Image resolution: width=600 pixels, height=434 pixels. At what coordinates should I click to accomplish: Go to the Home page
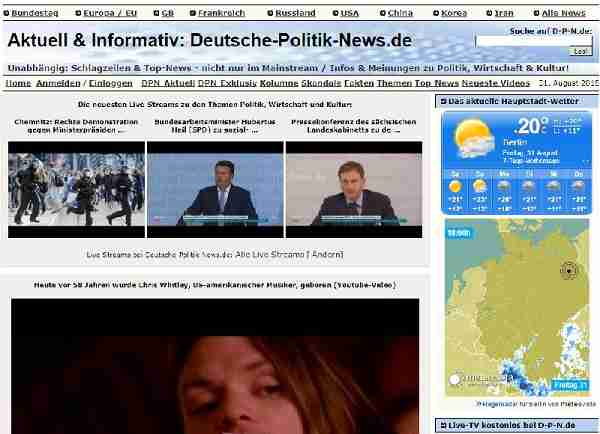pos(18,83)
